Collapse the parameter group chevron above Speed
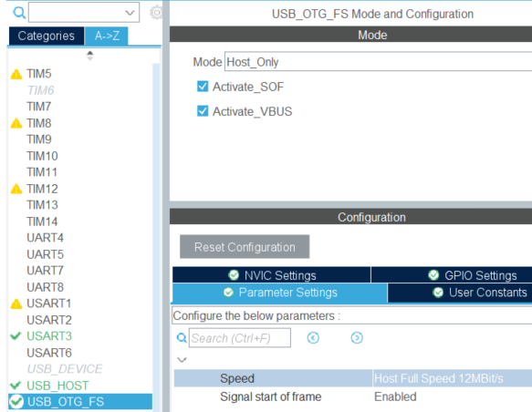Screen dimensions: 532x412 click(182, 359)
